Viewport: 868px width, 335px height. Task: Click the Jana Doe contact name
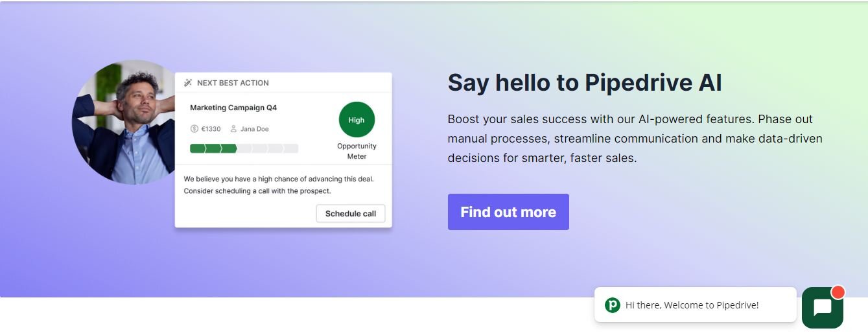point(254,129)
